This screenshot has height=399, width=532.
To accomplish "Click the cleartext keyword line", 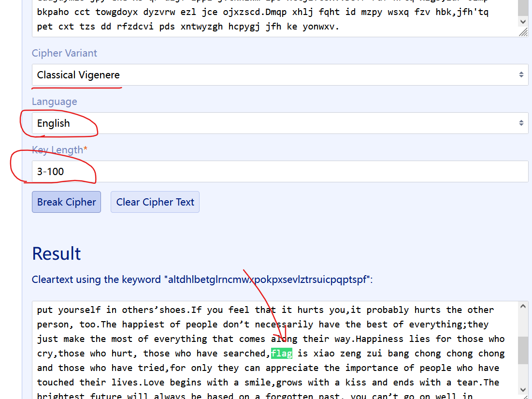I will pos(202,280).
